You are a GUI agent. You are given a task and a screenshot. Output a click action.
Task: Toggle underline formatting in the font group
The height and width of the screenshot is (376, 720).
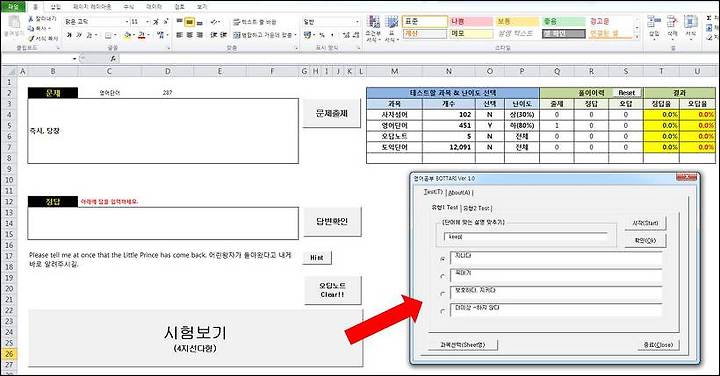(89, 35)
